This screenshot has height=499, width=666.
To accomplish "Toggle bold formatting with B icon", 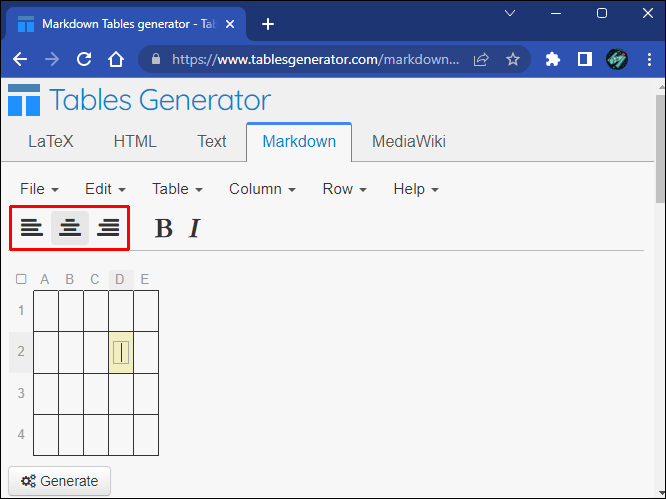I will coord(164,229).
